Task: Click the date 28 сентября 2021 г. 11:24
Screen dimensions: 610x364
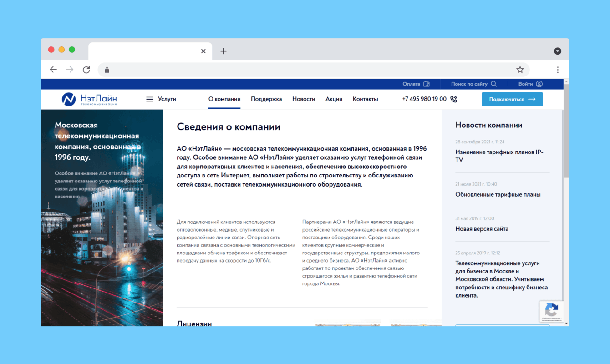Action: [x=480, y=142]
